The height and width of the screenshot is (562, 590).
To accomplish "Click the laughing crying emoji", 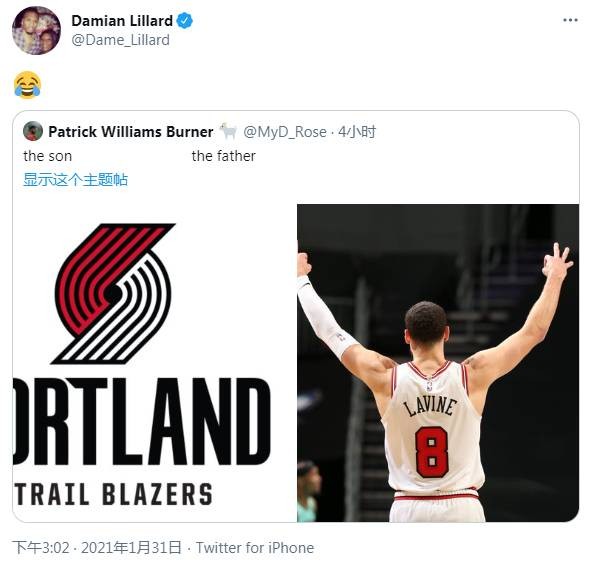I will [27, 85].
